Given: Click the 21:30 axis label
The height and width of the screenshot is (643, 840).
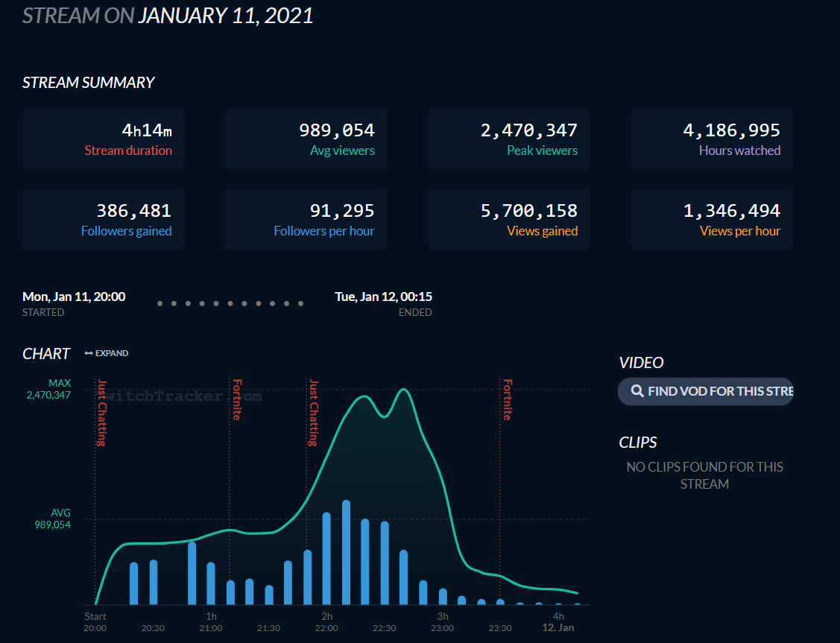Looking at the screenshot, I should click(x=268, y=628).
